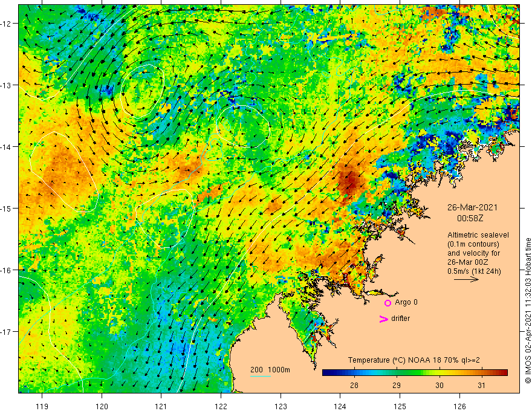
Task: Click the cyan 200 1000m depth line sample
Action: (260, 376)
